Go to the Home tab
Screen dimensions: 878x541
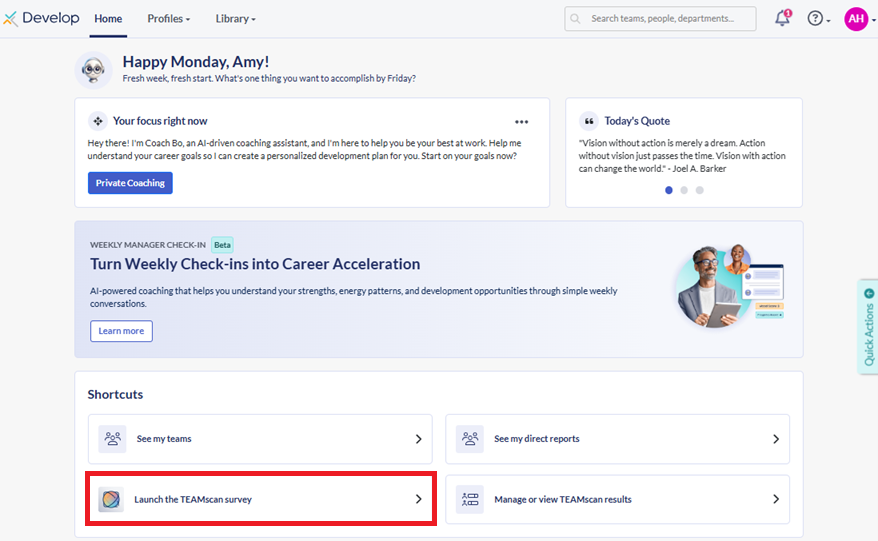click(x=108, y=18)
